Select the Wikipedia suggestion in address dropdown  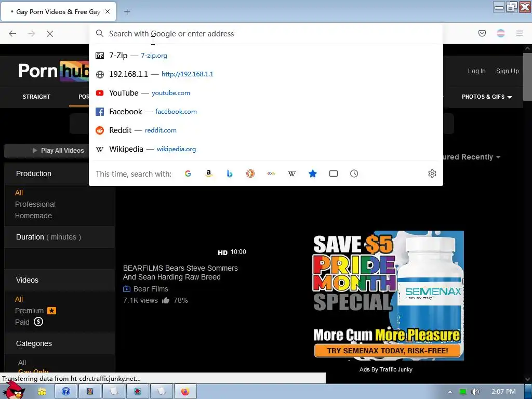click(265, 149)
